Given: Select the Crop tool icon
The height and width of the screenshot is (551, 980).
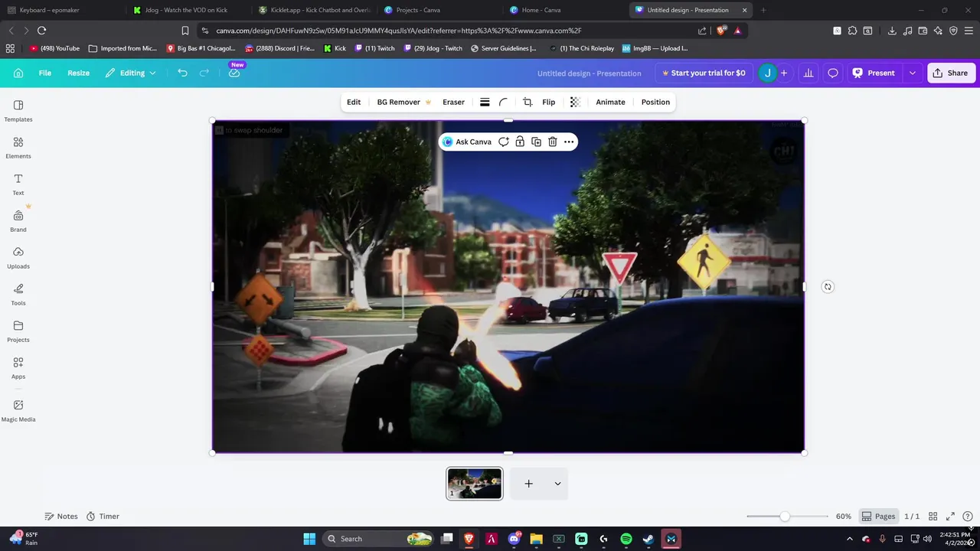Looking at the screenshot, I should [x=528, y=102].
